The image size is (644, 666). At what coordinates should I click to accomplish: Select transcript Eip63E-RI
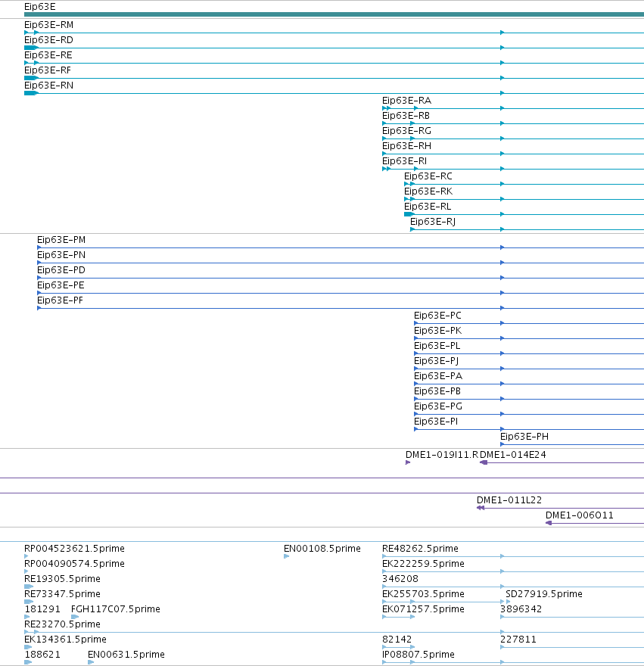(x=404, y=161)
